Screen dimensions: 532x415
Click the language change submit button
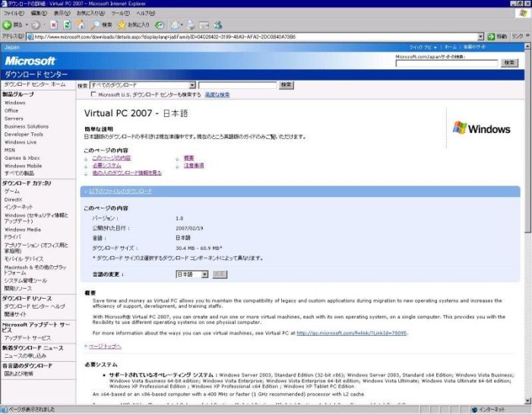(x=220, y=274)
